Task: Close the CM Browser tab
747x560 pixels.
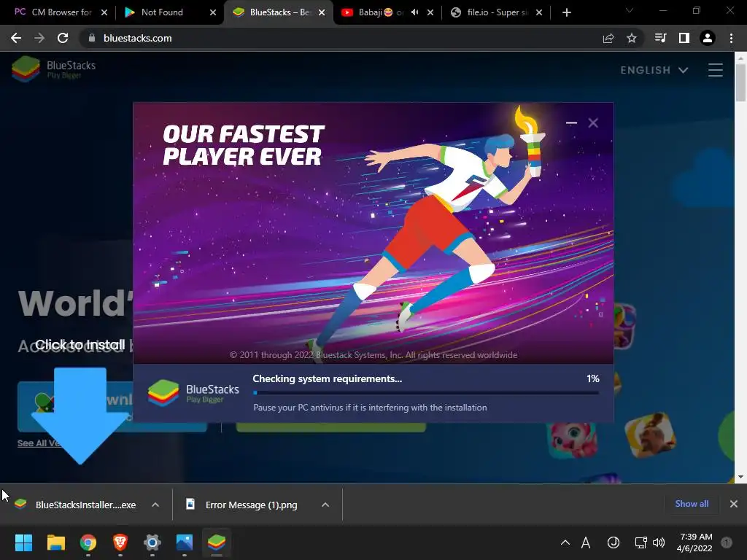Action: 104,12
